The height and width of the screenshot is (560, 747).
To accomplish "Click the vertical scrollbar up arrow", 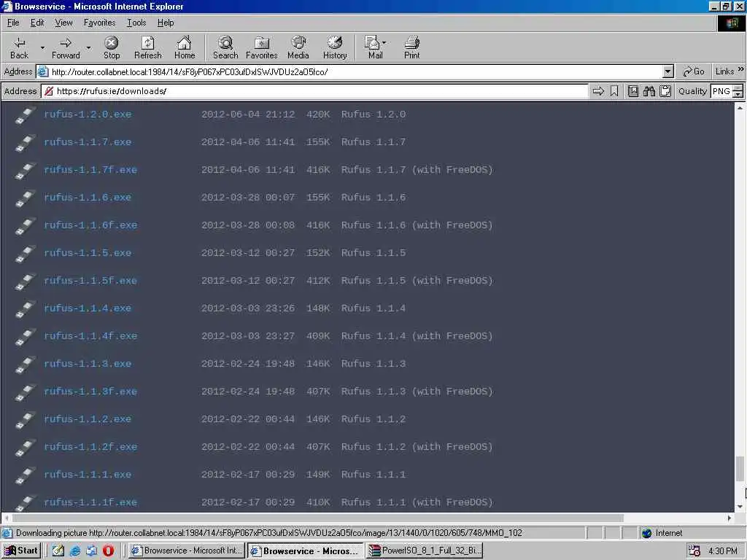I will pyautogui.click(x=740, y=108).
